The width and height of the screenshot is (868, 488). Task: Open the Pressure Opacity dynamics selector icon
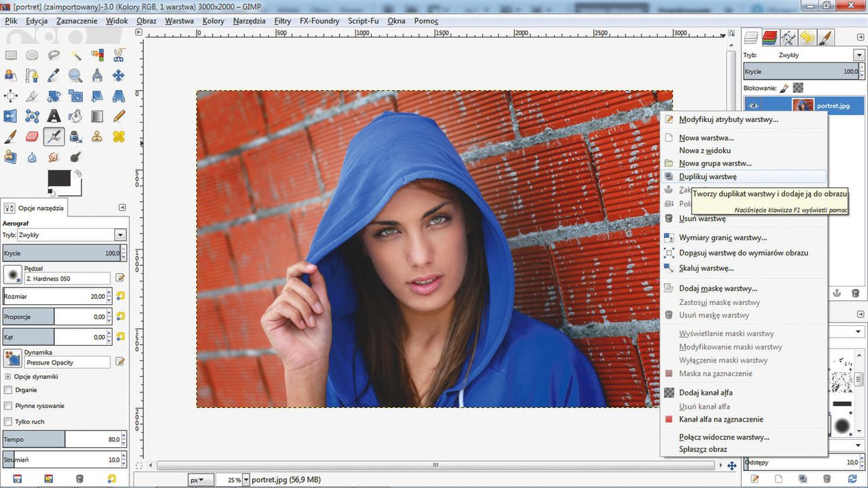coord(12,358)
